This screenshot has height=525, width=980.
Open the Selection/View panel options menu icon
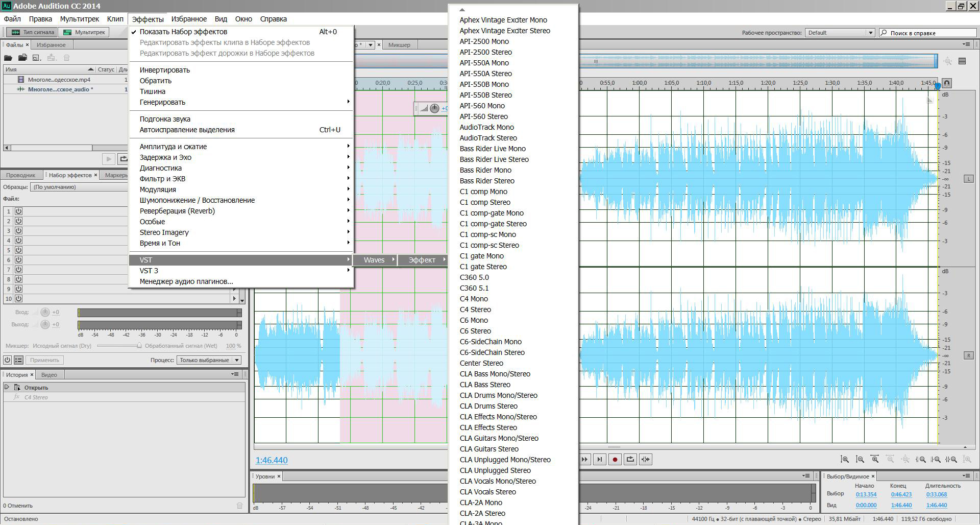pos(966,476)
